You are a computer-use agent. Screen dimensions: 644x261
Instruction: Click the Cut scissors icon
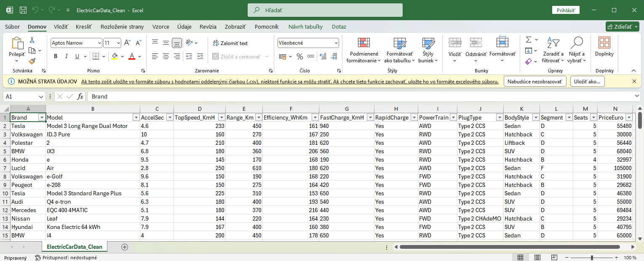32,40
